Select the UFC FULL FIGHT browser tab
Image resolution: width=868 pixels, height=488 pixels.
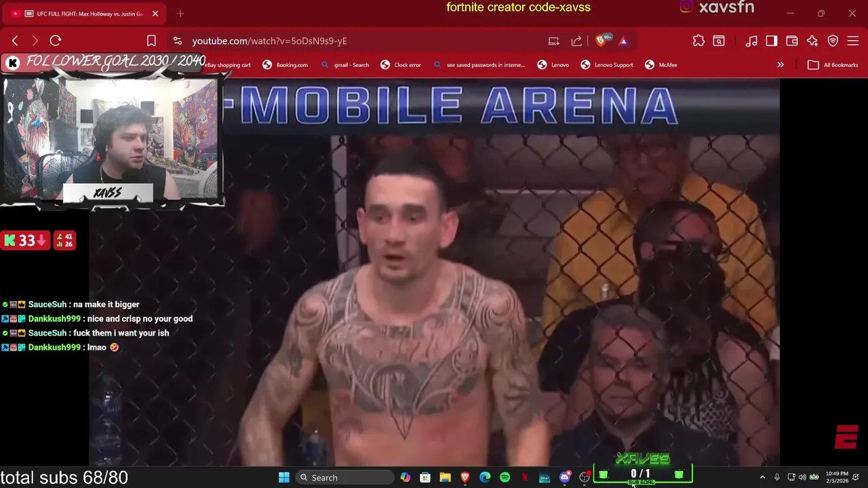coord(85,14)
